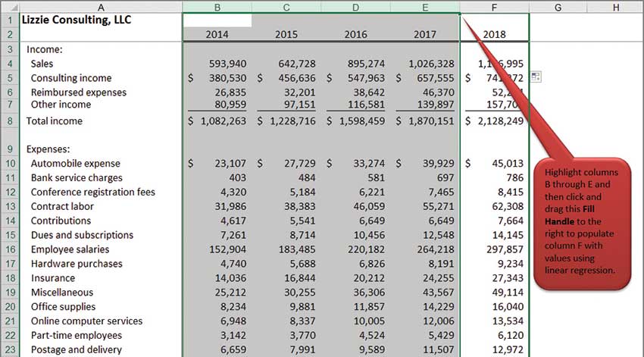Click the row 16 header
The height and width of the screenshot is (357, 644).
[x=9, y=249]
